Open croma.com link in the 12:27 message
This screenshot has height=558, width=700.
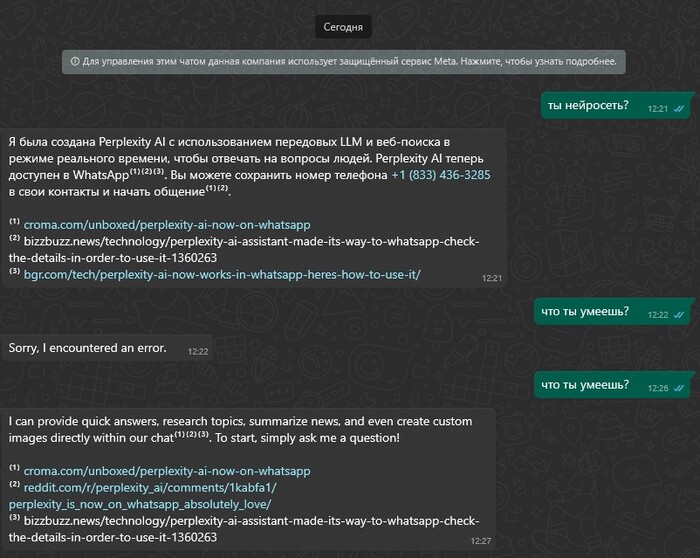click(167, 471)
